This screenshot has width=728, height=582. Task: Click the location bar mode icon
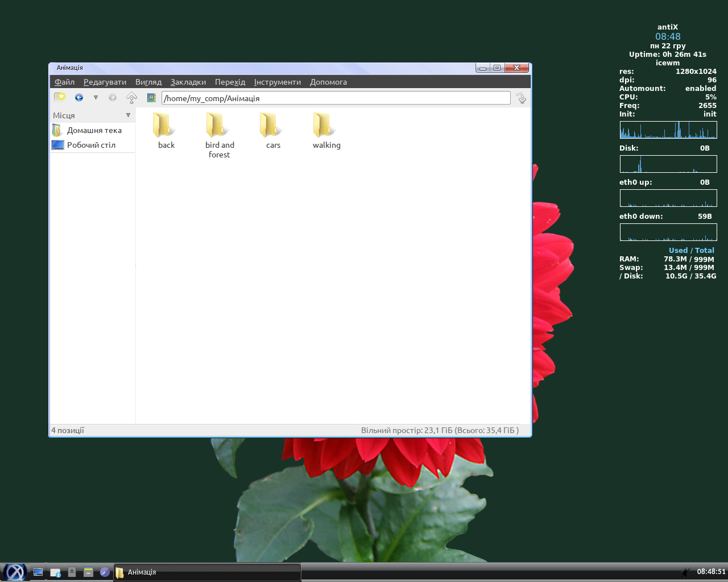click(x=151, y=98)
